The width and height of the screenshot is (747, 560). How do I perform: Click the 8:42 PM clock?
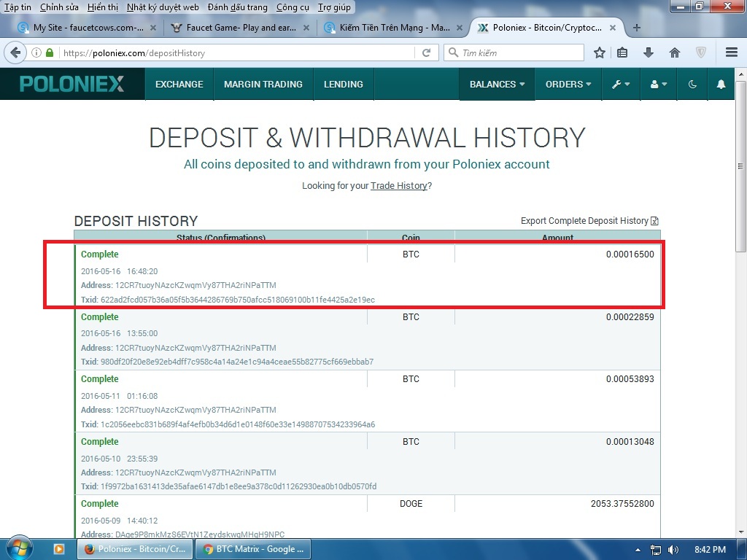pyautogui.click(x=710, y=550)
